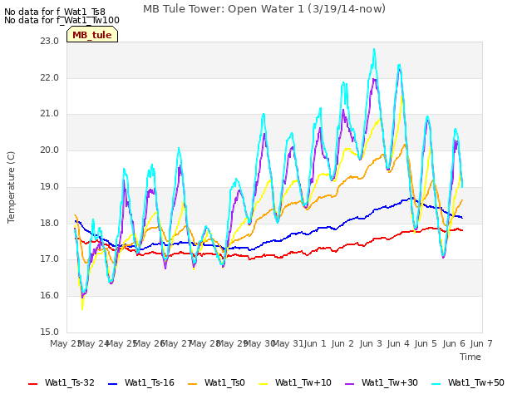
Task: Click the orange Wat1_Ts0 legend swatch
Action: 192,384
